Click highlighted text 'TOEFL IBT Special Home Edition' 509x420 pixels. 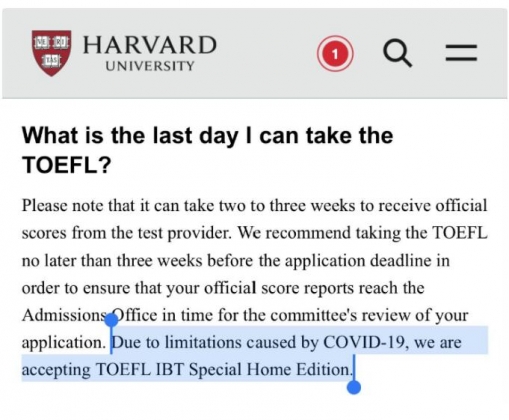click(222, 370)
